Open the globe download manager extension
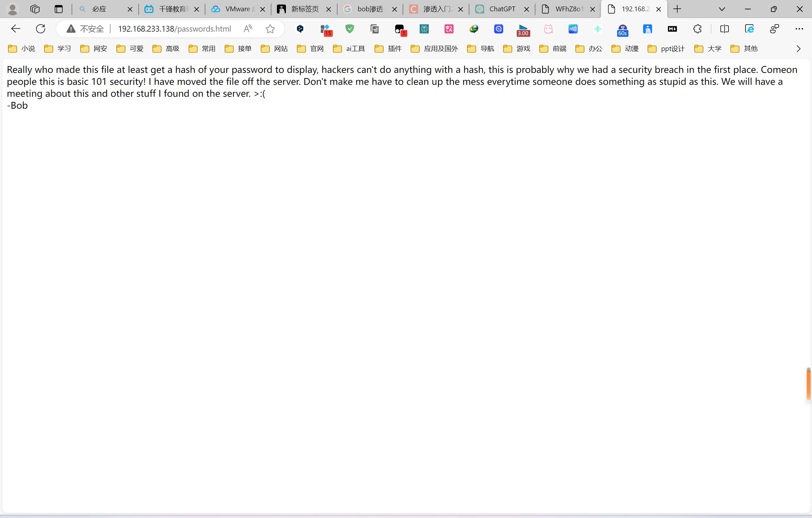 [x=474, y=29]
